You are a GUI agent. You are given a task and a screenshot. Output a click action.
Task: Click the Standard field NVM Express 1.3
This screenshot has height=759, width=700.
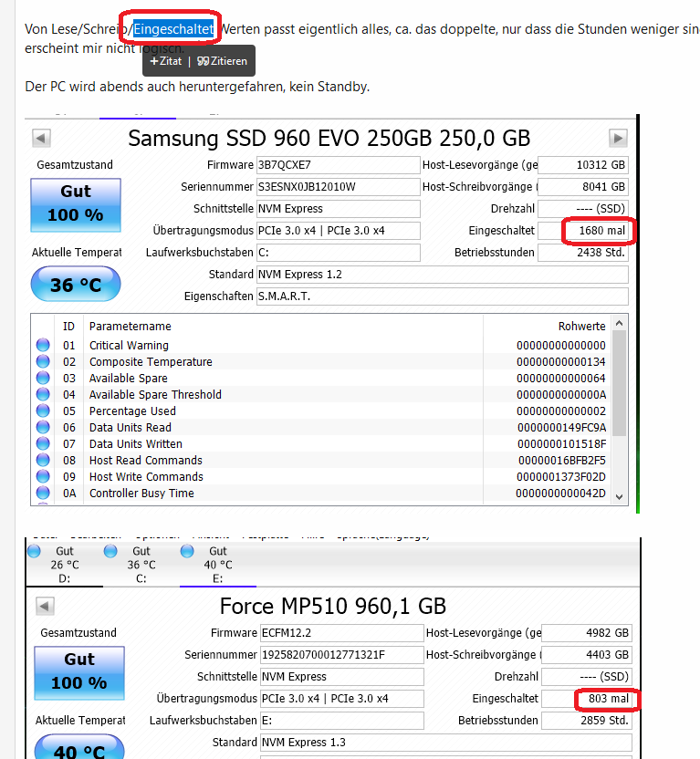(x=446, y=742)
